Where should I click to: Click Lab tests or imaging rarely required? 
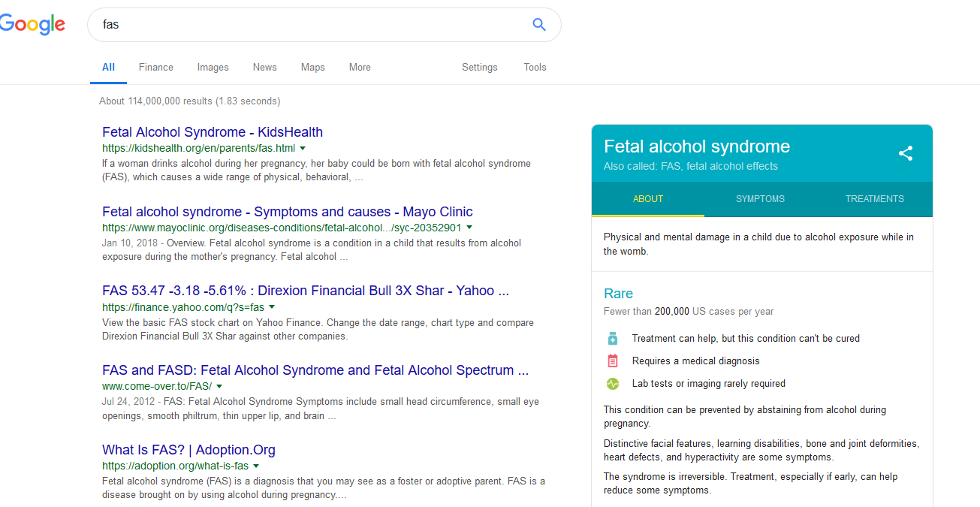[x=709, y=383]
